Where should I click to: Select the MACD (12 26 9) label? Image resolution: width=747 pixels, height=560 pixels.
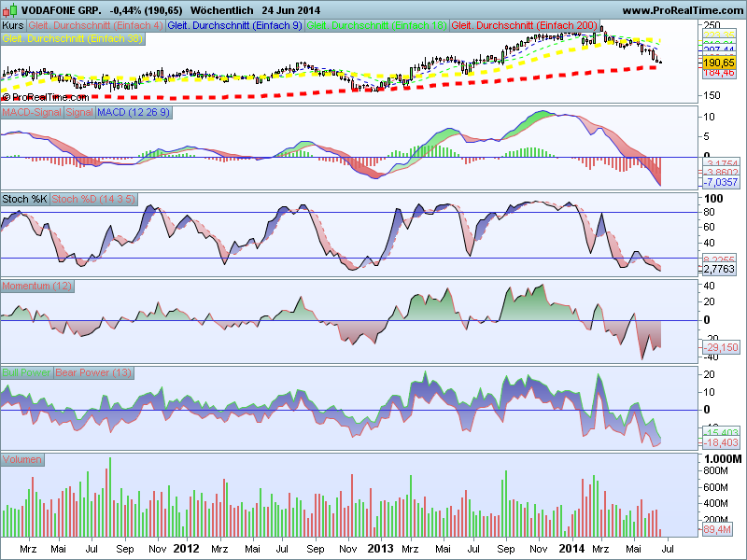coord(133,112)
